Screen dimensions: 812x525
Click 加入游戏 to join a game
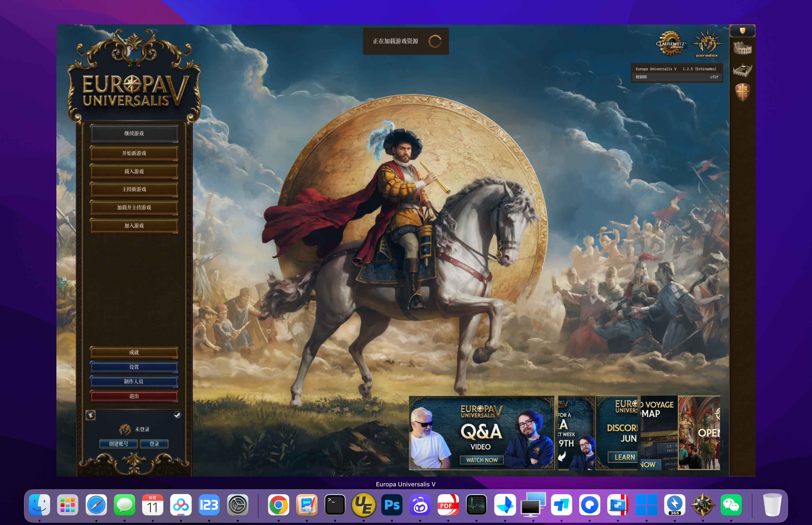(134, 226)
